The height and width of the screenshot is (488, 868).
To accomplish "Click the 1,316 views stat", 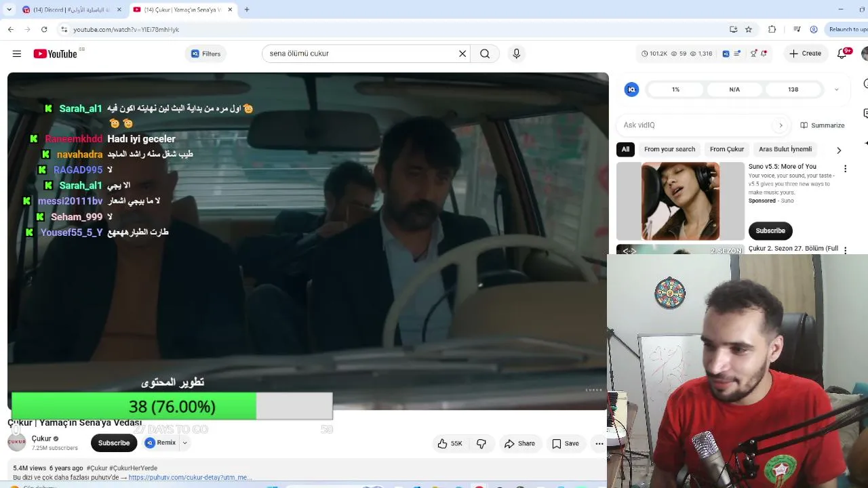I will click(701, 54).
